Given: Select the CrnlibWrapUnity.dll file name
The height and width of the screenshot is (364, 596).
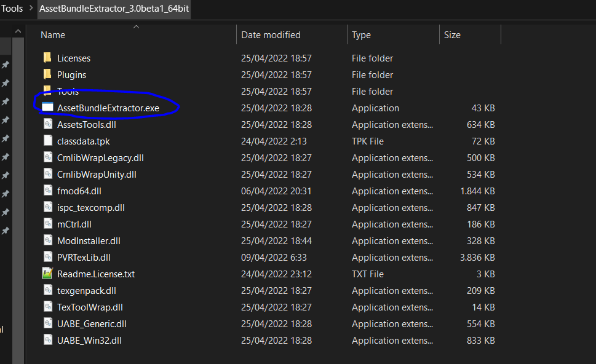Looking at the screenshot, I should (97, 174).
